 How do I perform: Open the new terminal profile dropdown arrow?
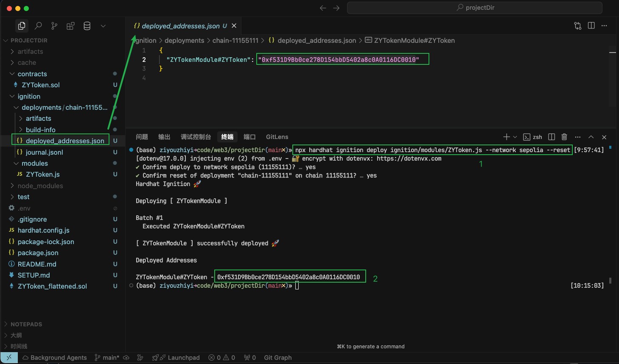(x=515, y=137)
